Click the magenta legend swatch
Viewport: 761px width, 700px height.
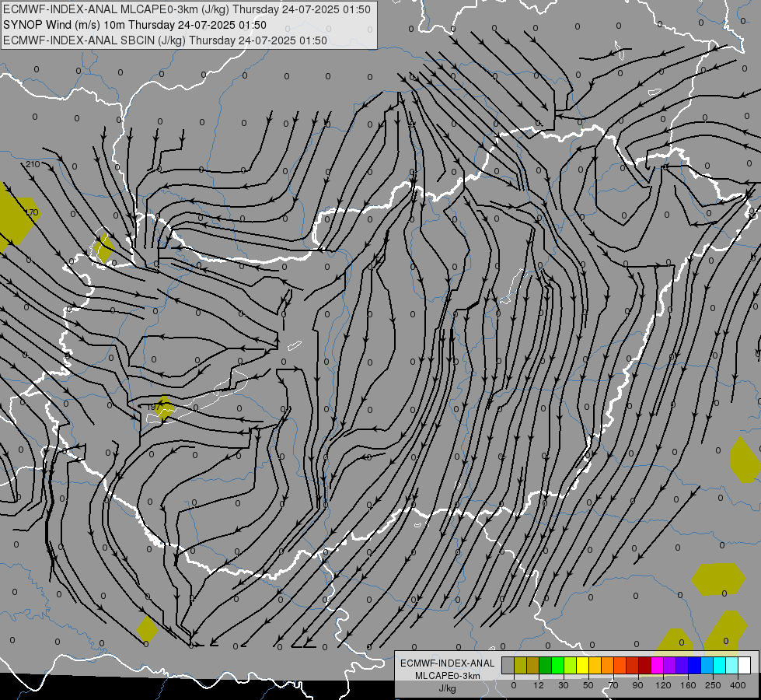click(657, 665)
